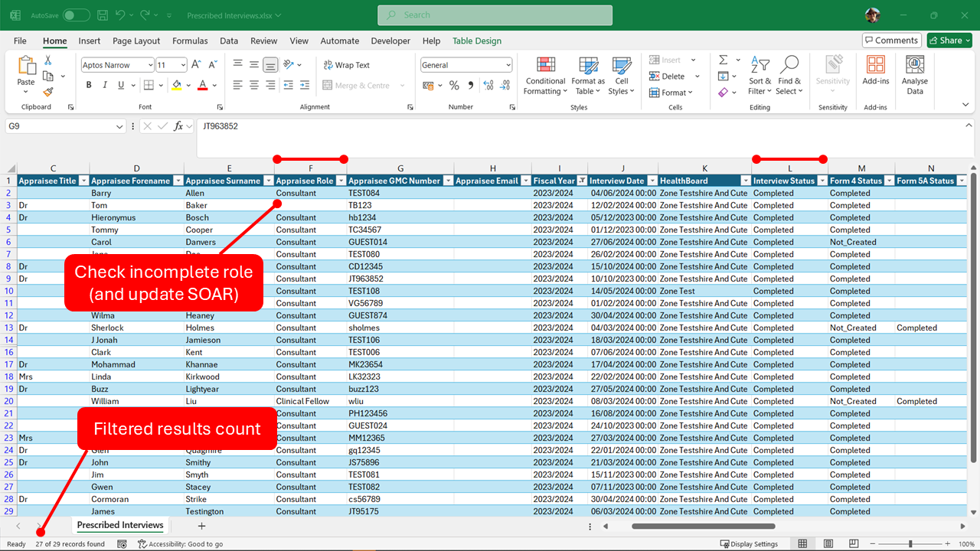Toggle the AutoSave switch

(76, 15)
